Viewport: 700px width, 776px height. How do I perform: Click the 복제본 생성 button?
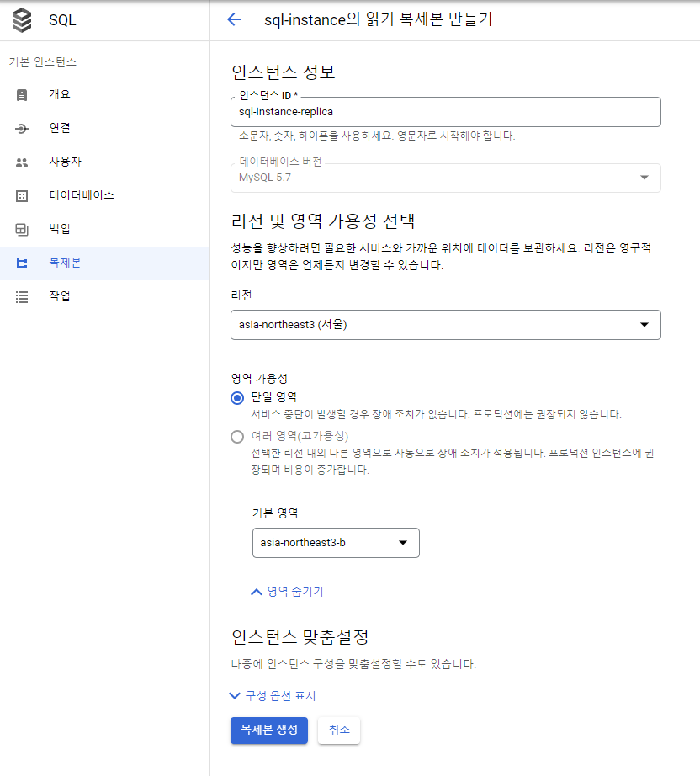click(269, 730)
